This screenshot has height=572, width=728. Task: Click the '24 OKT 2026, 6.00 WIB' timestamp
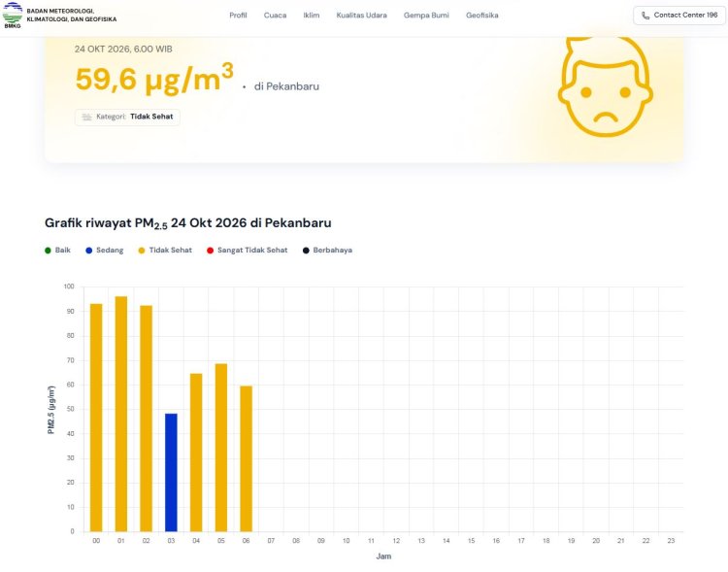click(123, 50)
